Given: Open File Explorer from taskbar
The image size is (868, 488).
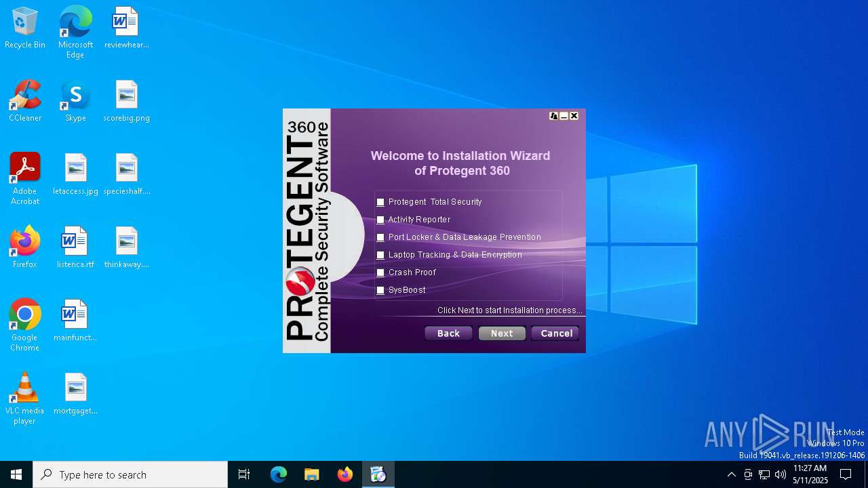Looking at the screenshot, I should [311, 474].
